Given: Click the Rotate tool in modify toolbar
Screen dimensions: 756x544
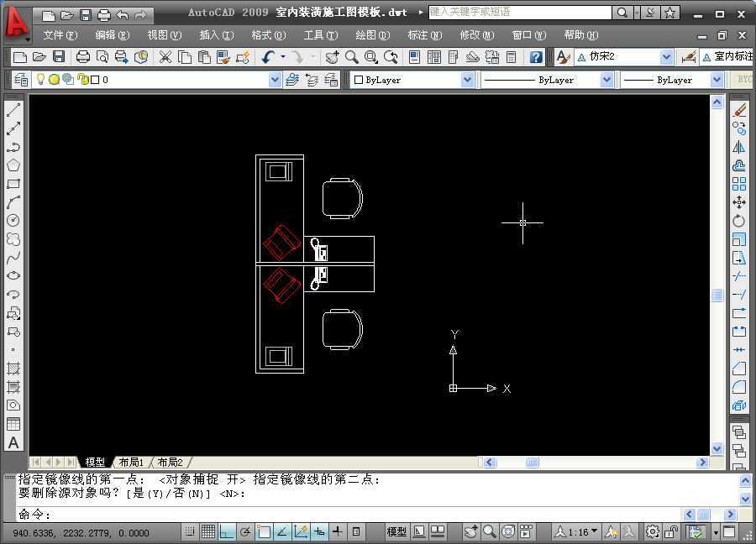Looking at the screenshot, I should pyautogui.click(x=739, y=221).
